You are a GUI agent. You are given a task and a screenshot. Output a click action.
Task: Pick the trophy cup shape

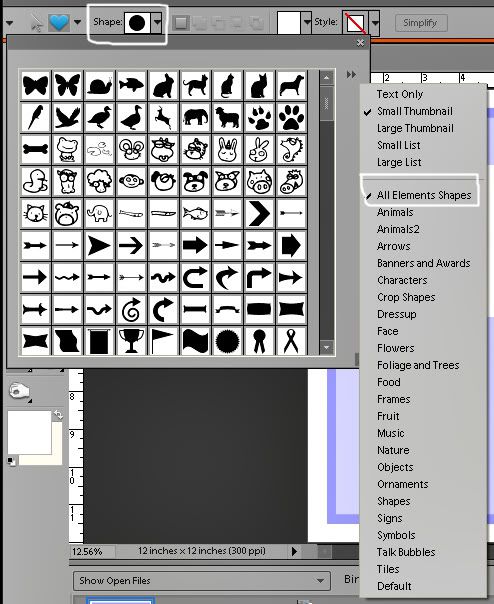tap(131, 341)
